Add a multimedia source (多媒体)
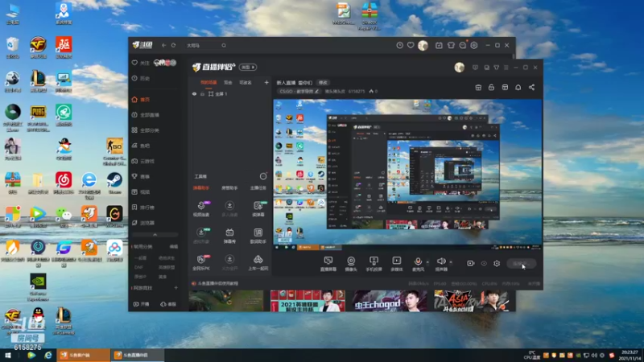This screenshot has height=362, width=644. [x=396, y=264]
